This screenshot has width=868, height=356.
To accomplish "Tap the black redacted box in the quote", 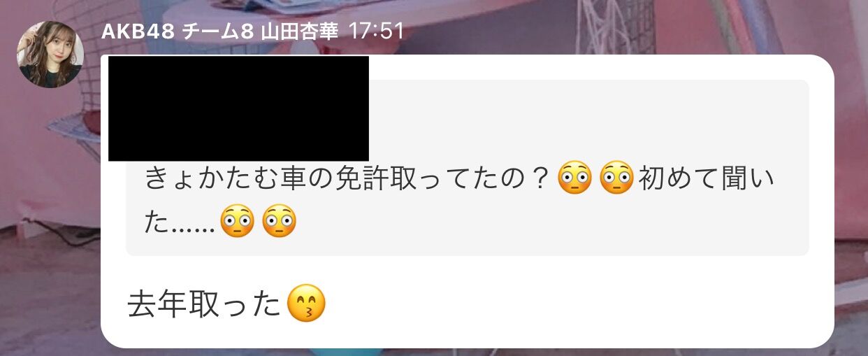I will [x=238, y=108].
